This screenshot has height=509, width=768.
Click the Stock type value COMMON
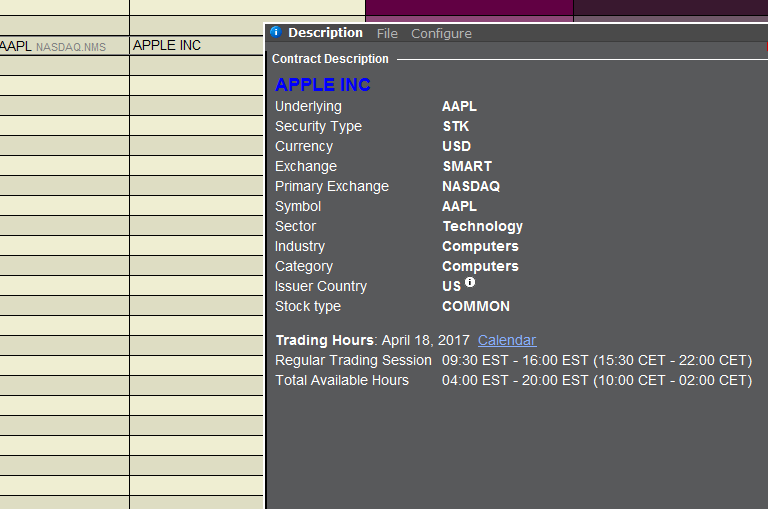(x=476, y=307)
